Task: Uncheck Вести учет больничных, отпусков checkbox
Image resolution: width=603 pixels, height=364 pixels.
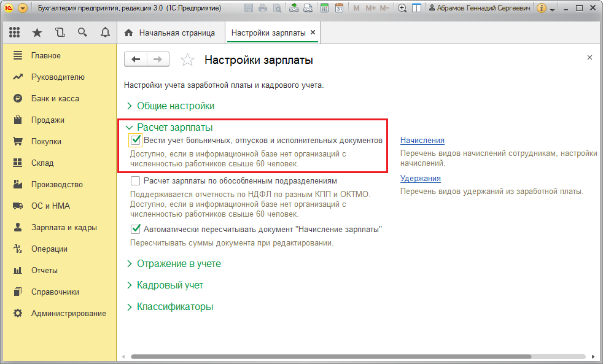Action: pyautogui.click(x=135, y=141)
